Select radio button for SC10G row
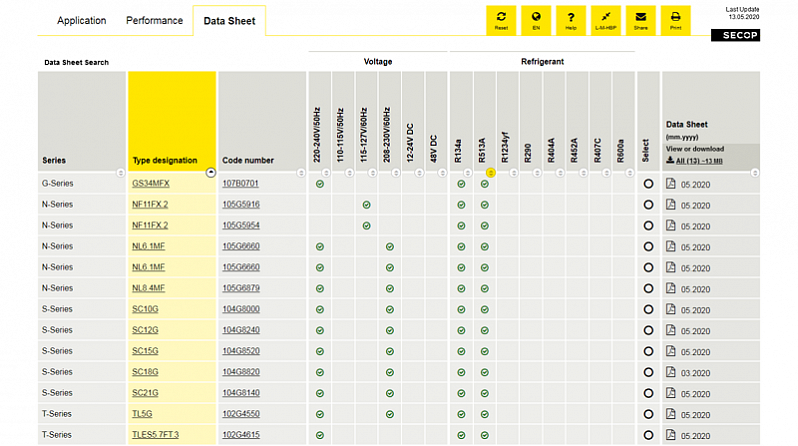 pos(648,310)
